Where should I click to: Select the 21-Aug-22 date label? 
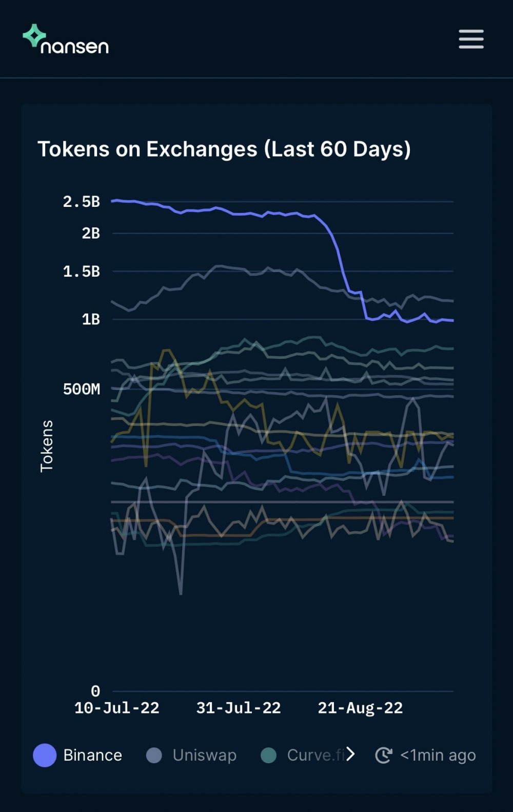click(360, 708)
